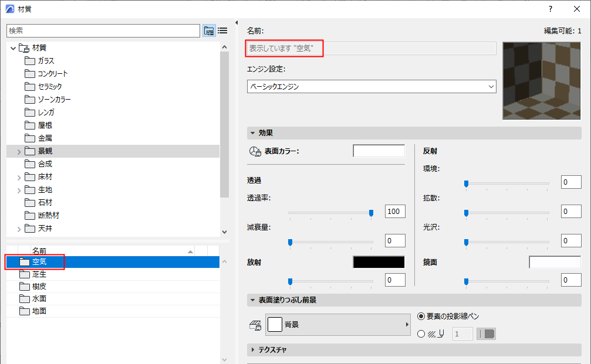The image size is (591, 364).
Task: Click the 鏡面 color swatch
Action: click(x=555, y=262)
